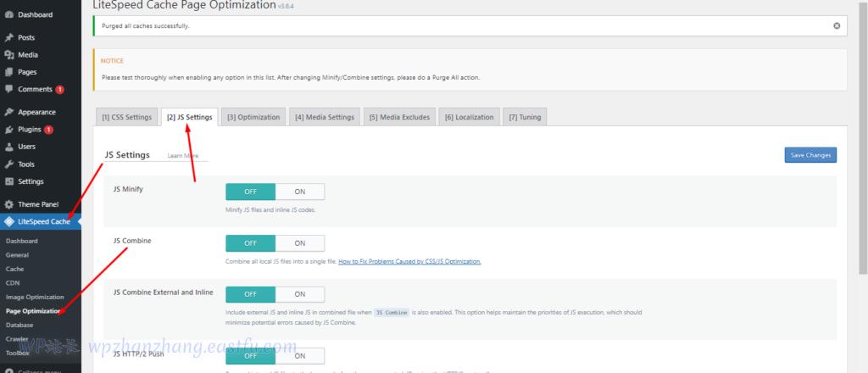Image resolution: width=868 pixels, height=373 pixels.
Task: Click the Appearance paintbrush icon
Action: [8, 112]
